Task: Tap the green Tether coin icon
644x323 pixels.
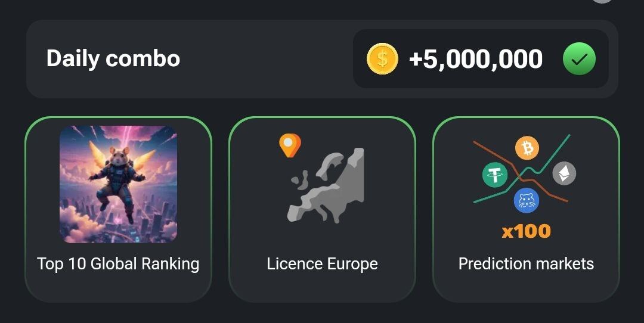Action: [495, 175]
